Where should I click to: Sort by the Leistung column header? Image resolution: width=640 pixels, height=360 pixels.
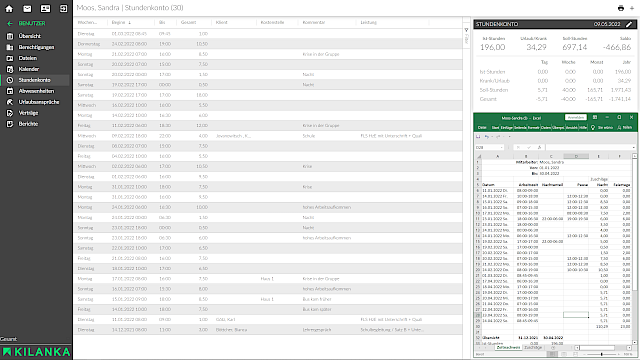point(368,22)
